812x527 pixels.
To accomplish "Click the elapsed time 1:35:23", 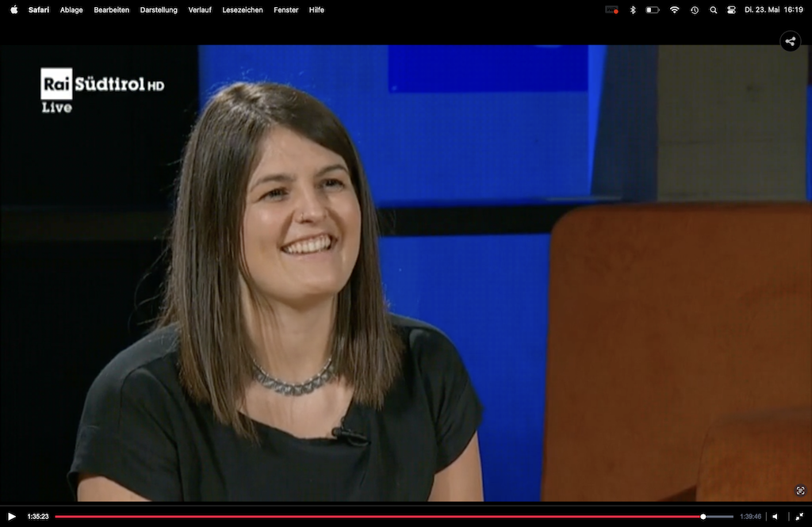I will coord(38,516).
